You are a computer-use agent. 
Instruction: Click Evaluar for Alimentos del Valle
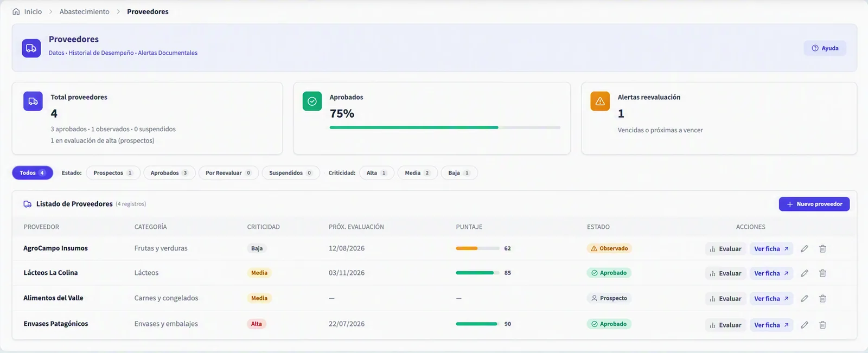[x=725, y=299]
